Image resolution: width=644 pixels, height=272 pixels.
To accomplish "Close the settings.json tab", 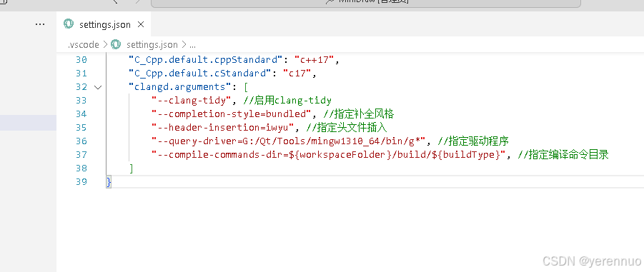I will tap(141, 24).
